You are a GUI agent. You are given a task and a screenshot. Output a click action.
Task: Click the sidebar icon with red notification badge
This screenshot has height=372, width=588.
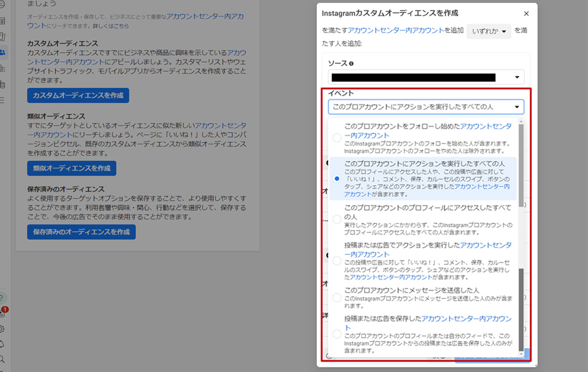pos(3,313)
